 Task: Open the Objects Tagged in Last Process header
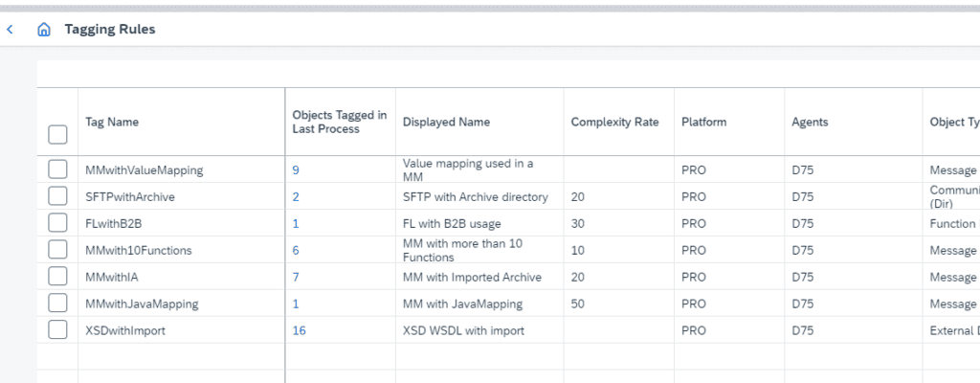340,122
